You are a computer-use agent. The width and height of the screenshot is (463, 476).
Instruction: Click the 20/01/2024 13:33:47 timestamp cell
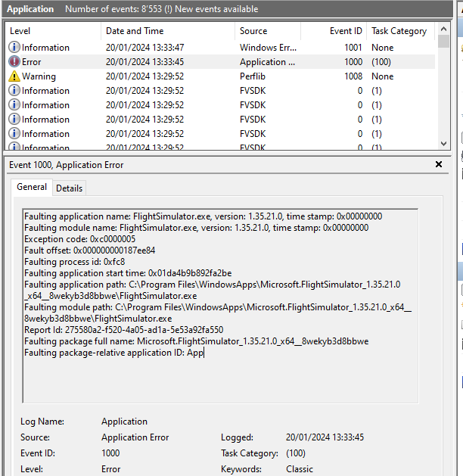[x=144, y=48]
